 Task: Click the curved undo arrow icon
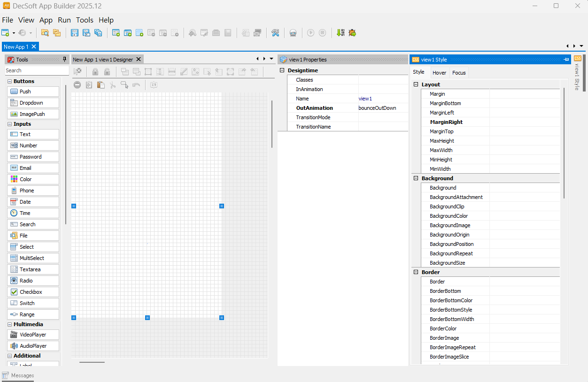pos(136,85)
